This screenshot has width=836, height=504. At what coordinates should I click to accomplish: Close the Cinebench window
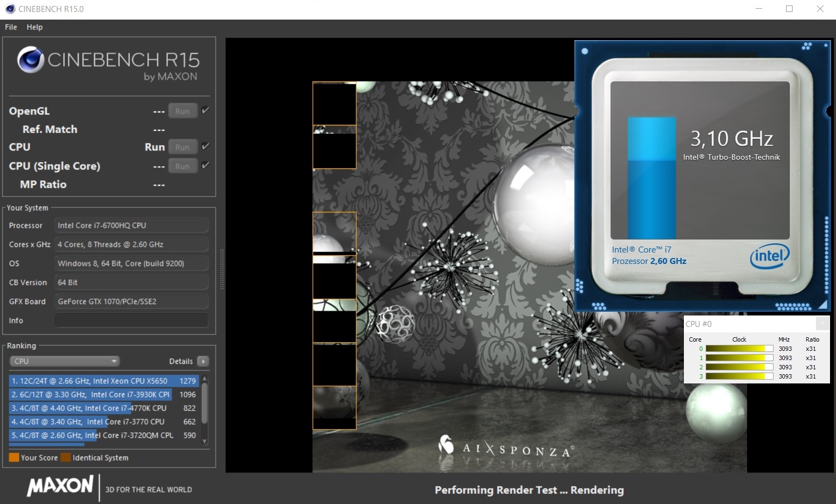click(820, 9)
